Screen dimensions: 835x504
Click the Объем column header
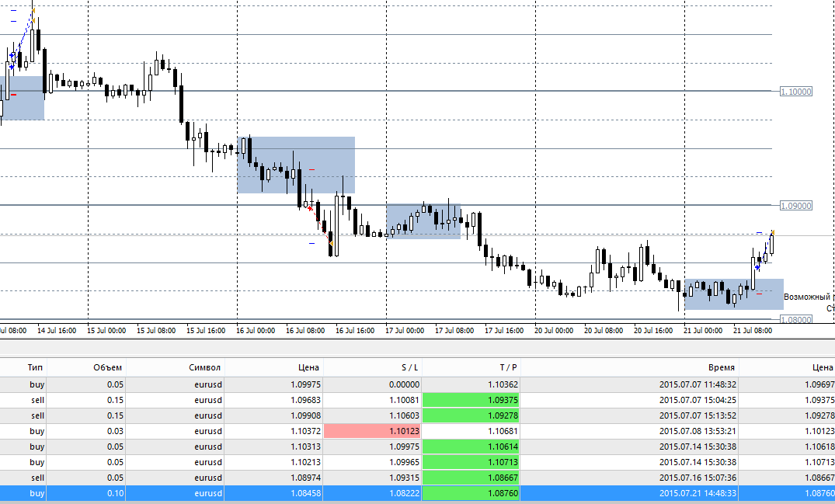click(x=107, y=367)
